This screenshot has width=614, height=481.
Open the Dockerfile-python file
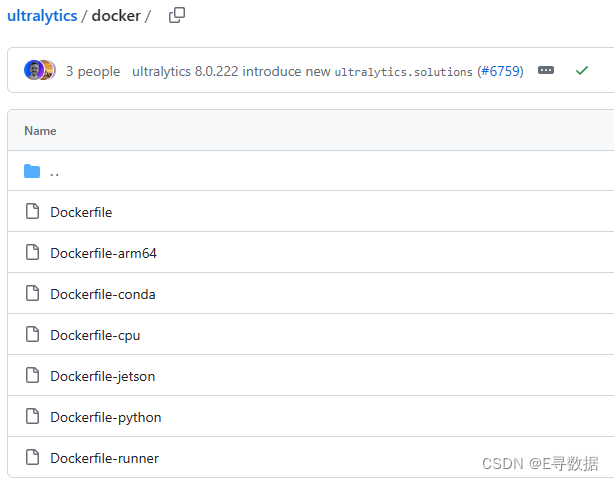tap(106, 418)
